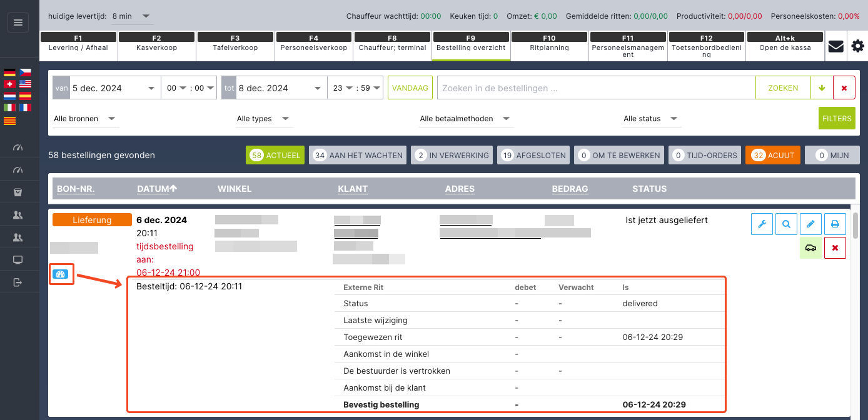Click the blue external ride info badge

[61, 274]
